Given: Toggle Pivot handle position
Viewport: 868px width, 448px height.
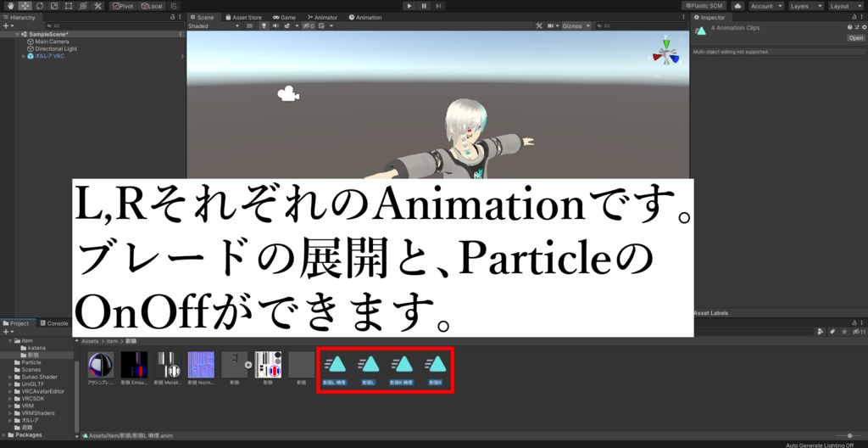Looking at the screenshot, I should (123, 6).
